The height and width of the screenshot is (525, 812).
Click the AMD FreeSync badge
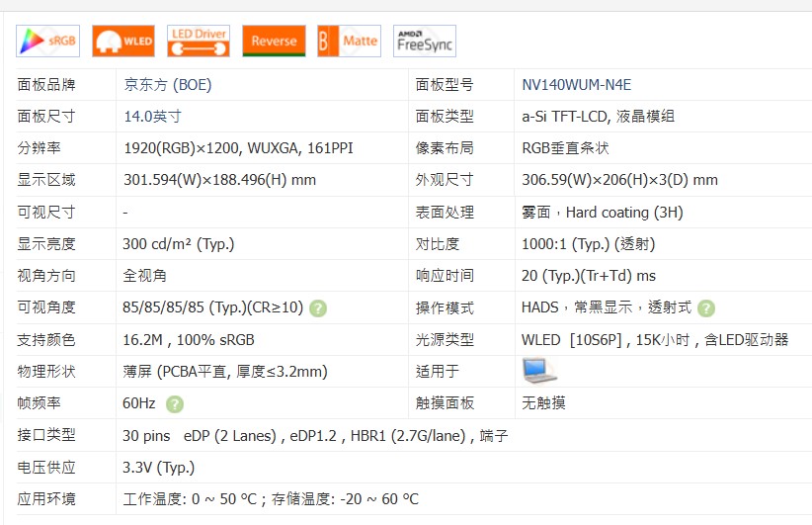[424, 41]
